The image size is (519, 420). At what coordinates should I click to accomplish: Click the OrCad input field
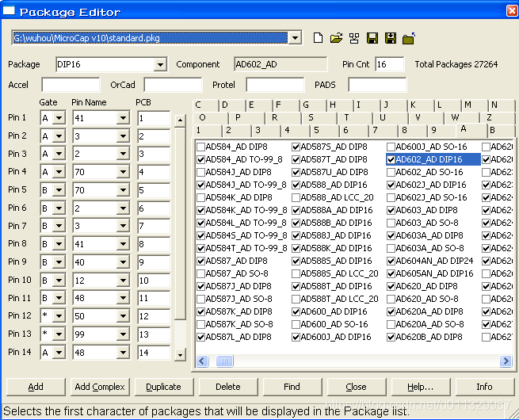pyautogui.click(x=173, y=85)
